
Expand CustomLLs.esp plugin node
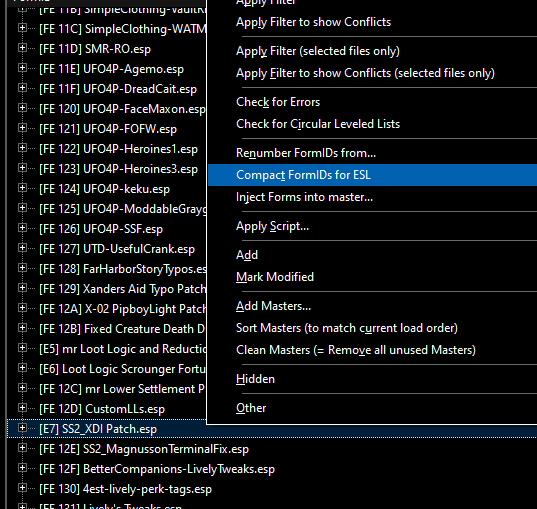pyautogui.click(x=22, y=408)
